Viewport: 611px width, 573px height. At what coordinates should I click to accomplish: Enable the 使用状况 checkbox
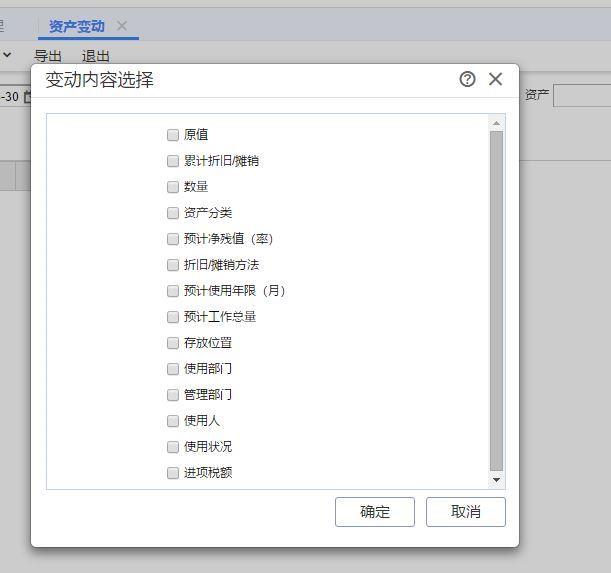pos(173,447)
